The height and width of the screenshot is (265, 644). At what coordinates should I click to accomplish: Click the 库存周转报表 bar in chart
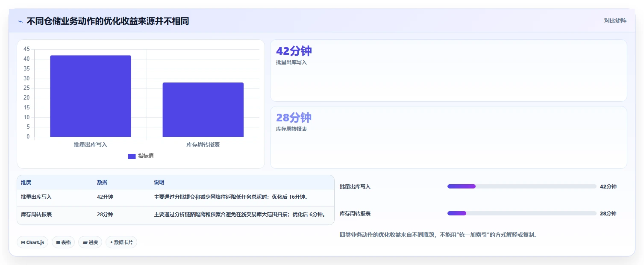pyautogui.click(x=203, y=109)
